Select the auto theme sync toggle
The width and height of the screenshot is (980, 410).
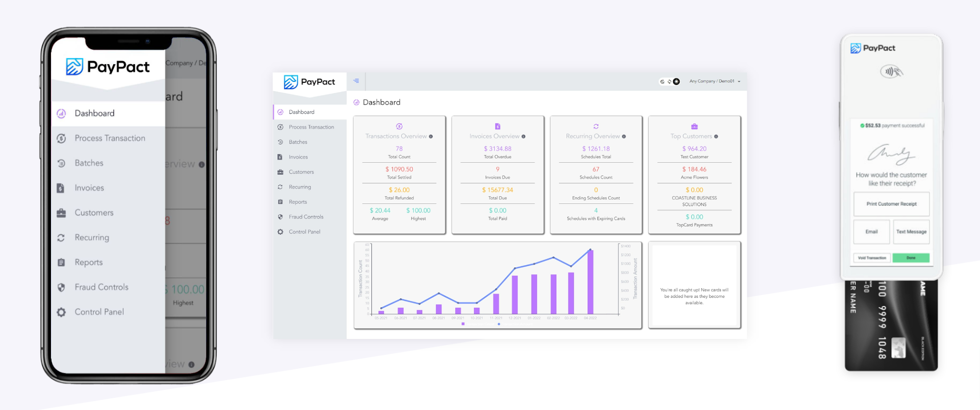click(669, 81)
